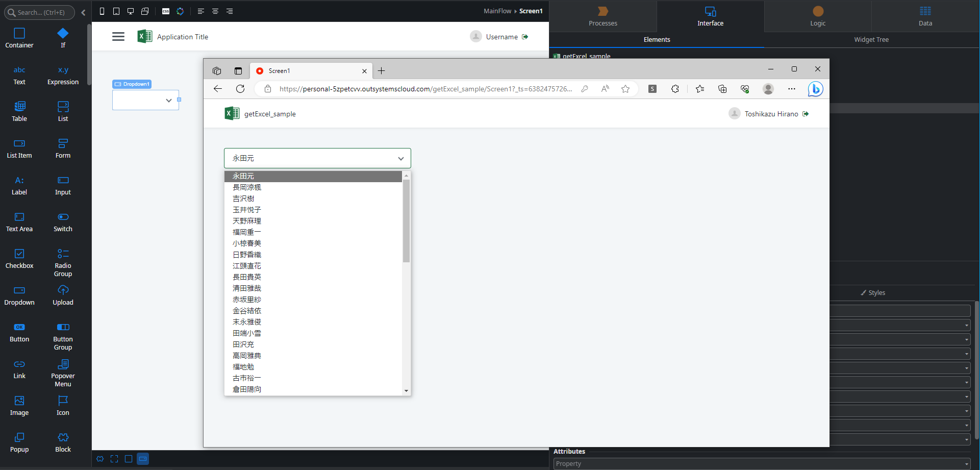Viewport: 980px width, 470px height.
Task: Select the Radio Group widget
Action: tap(63, 261)
